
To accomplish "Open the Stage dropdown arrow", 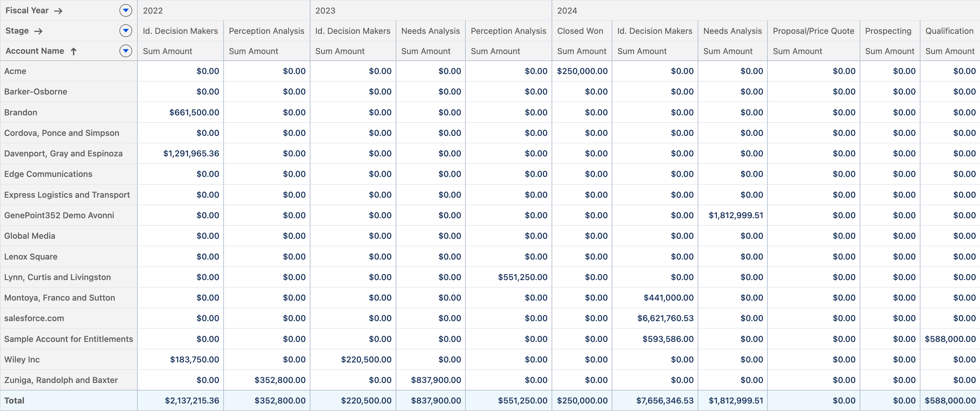I will [126, 30].
